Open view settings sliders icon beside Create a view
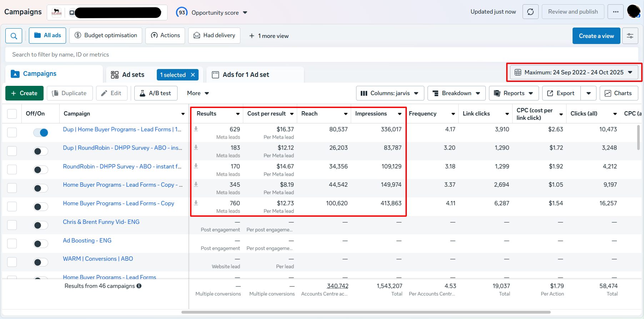 [630, 36]
